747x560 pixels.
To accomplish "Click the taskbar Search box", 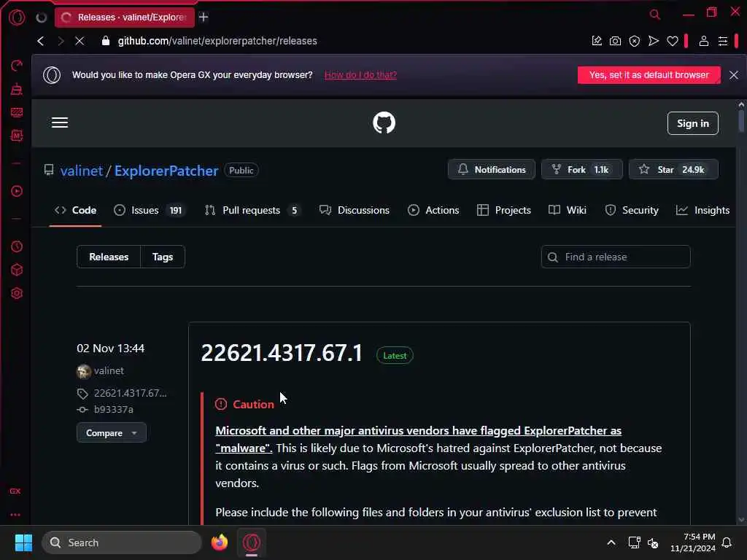I will coord(122,542).
